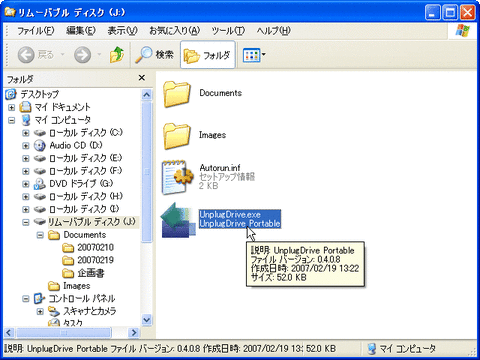Open the ファイル(F) menu
This screenshot has height=360, width=480.
click(35, 31)
